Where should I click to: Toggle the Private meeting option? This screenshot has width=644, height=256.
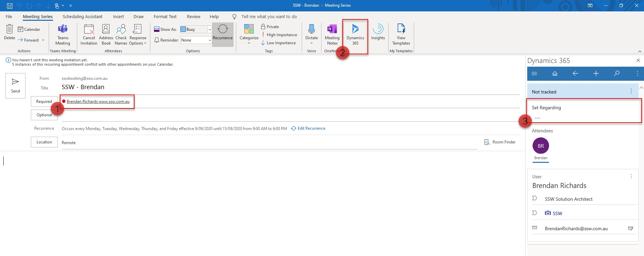click(270, 27)
